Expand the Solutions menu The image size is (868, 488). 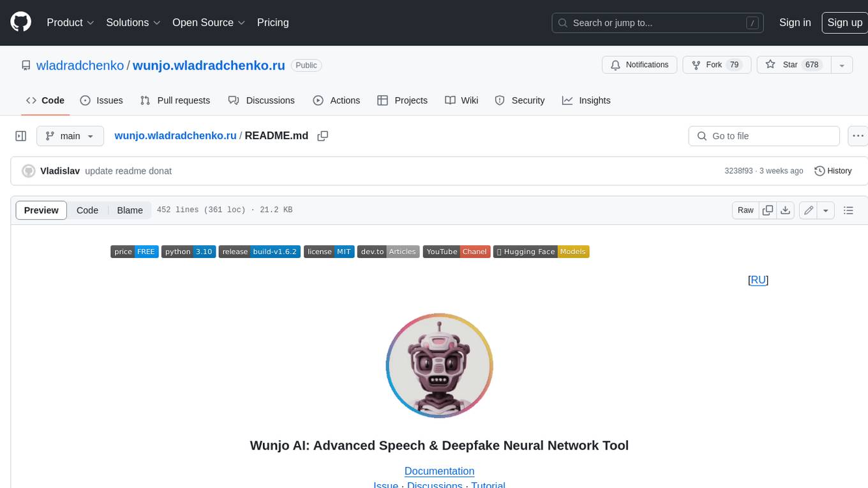(x=132, y=22)
